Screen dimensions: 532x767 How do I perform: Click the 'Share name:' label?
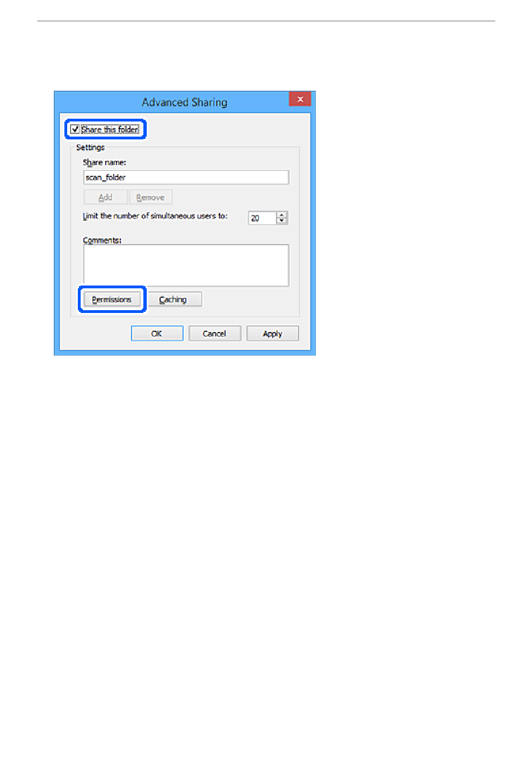105,163
